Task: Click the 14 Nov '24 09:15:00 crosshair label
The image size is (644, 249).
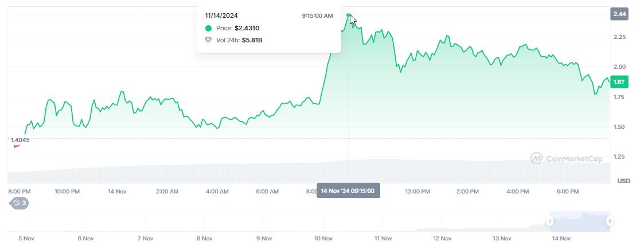Action: tap(348, 191)
